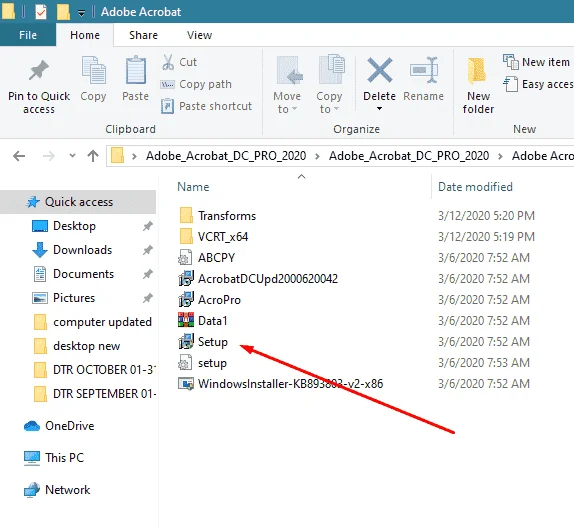The height and width of the screenshot is (528, 574).
Task: Select the Data1 archive file
Action: tap(203, 321)
